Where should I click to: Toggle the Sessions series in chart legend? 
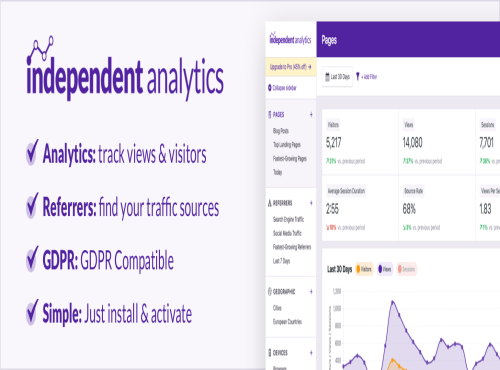click(x=407, y=269)
